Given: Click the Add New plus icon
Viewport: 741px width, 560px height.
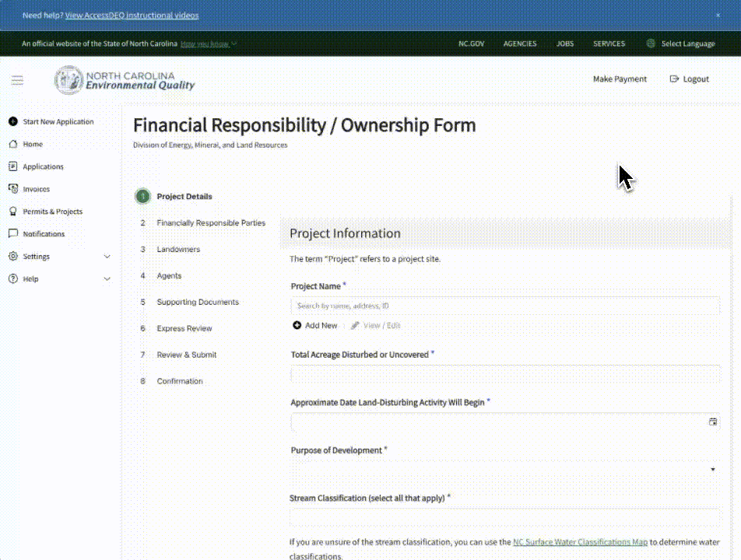Looking at the screenshot, I should 297,326.
